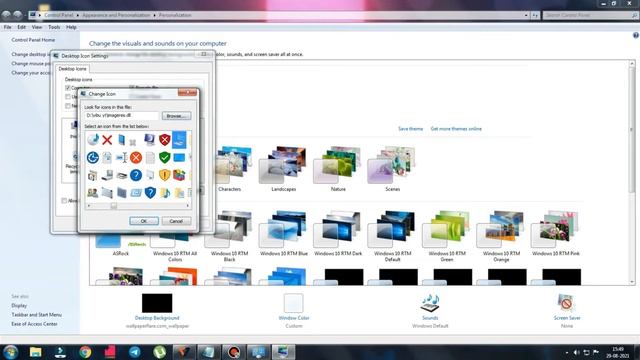This screenshot has height=360, width=640.
Task: Open Get more themes online link
Action: (456, 129)
